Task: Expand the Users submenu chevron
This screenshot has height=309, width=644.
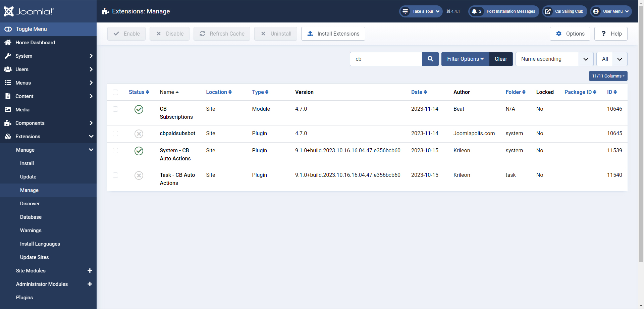Action: click(x=91, y=69)
